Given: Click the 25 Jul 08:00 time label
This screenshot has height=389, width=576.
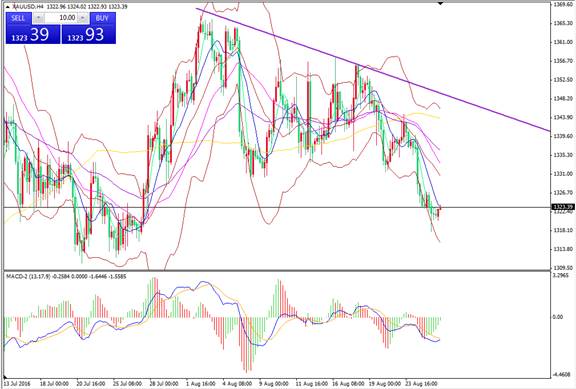Looking at the screenshot, I should point(127,383).
